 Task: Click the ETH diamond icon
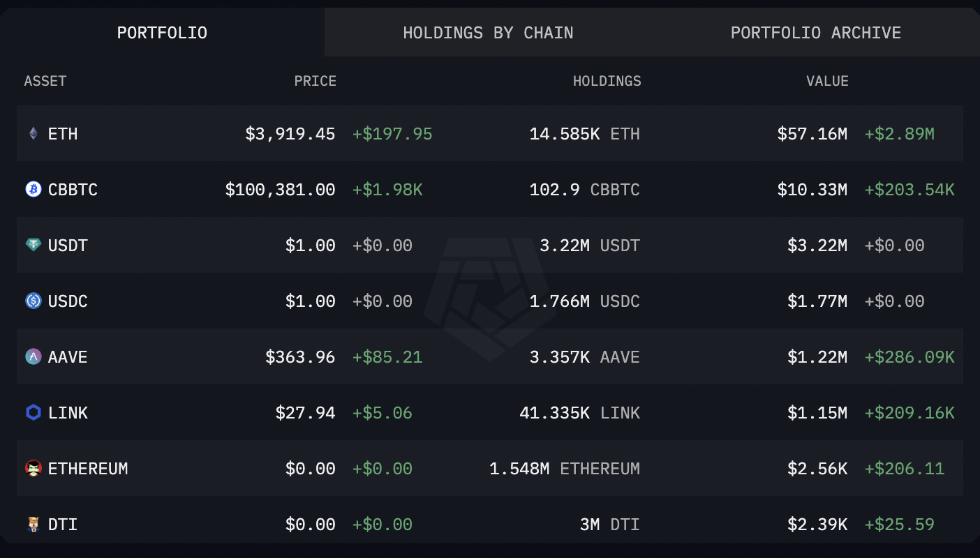34,133
